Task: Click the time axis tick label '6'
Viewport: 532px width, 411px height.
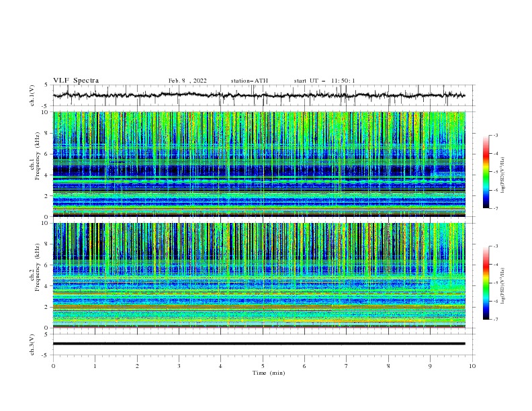Action: pos(304,366)
